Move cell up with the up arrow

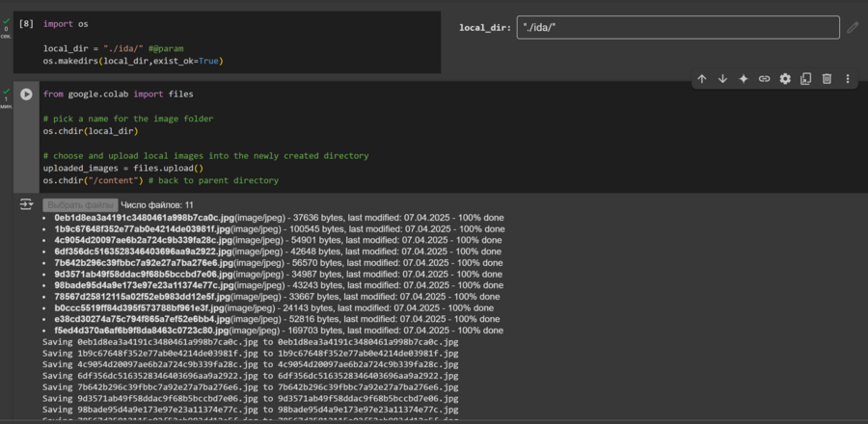pos(702,79)
